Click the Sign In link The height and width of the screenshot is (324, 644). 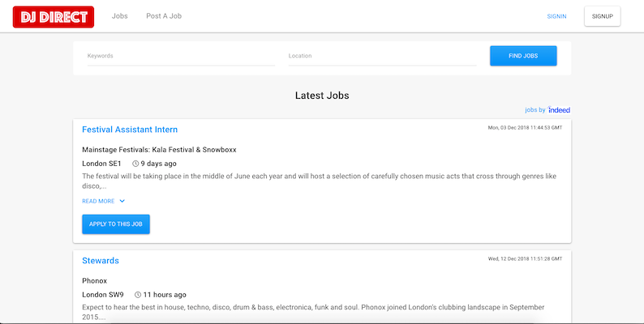pyautogui.click(x=556, y=16)
